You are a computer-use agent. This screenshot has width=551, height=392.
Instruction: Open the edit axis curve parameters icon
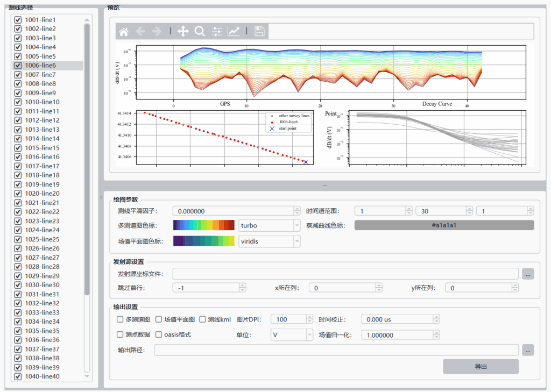click(234, 32)
